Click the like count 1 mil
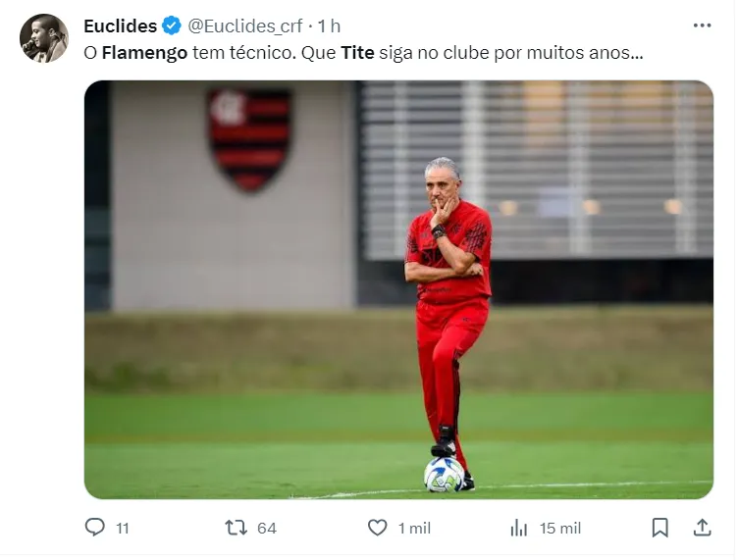737x560 pixels. click(x=414, y=529)
